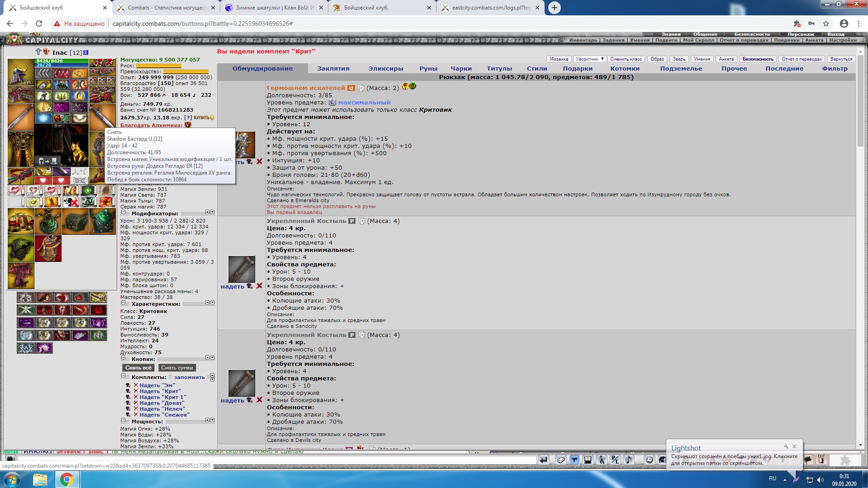Delete the first Укрепленный Костыль with red X

(259, 286)
